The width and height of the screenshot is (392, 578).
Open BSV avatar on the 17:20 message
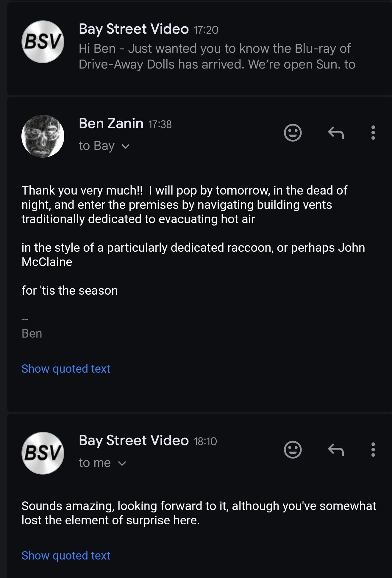43,42
